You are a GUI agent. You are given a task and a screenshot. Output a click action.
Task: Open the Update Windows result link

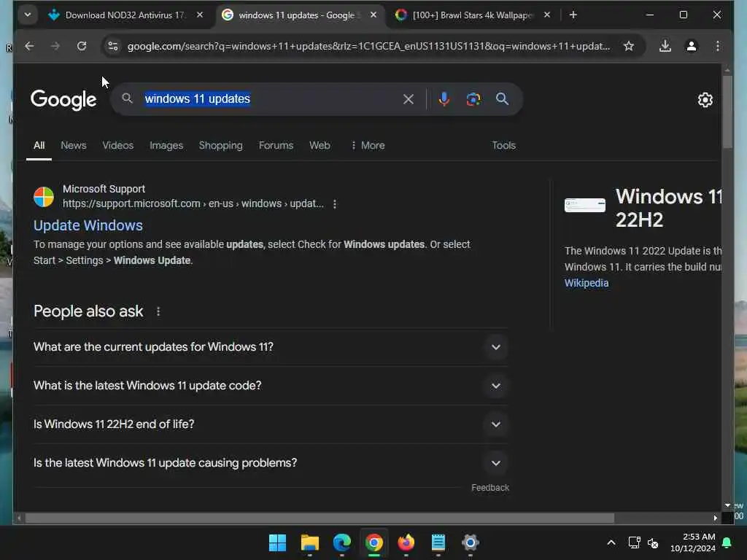[x=88, y=225]
